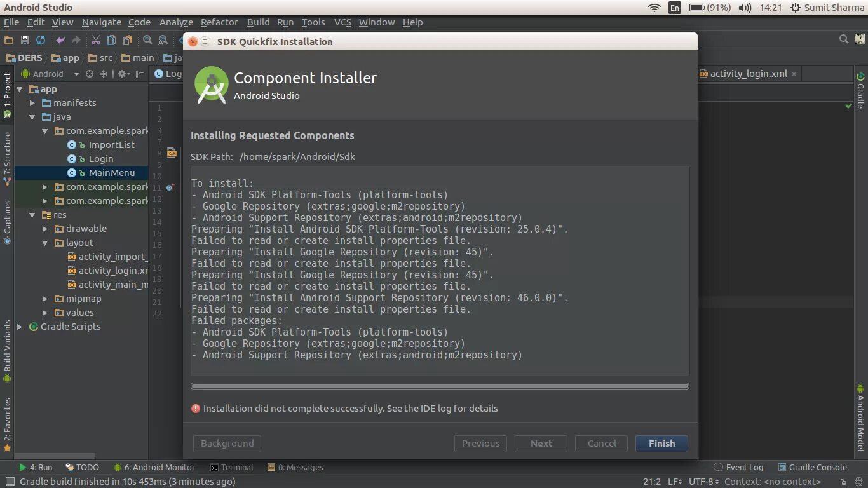Click Collapse All icon in Project panel

[x=103, y=74]
